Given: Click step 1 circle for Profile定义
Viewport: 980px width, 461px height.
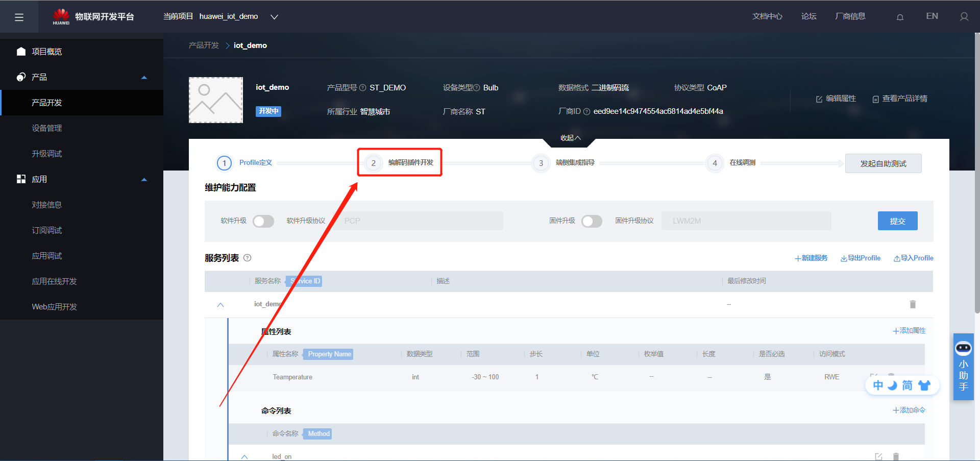Looking at the screenshot, I should pyautogui.click(x=225, y=163).
